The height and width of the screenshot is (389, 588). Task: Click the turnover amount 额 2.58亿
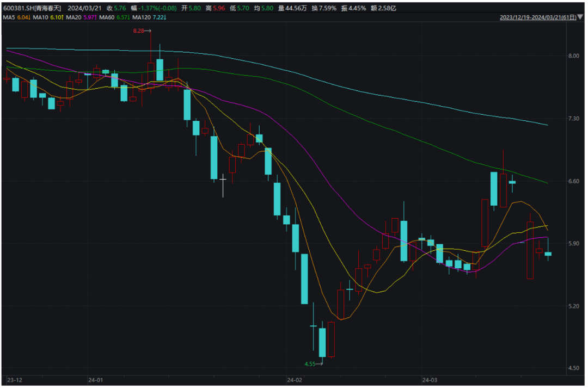click(383, 8)
